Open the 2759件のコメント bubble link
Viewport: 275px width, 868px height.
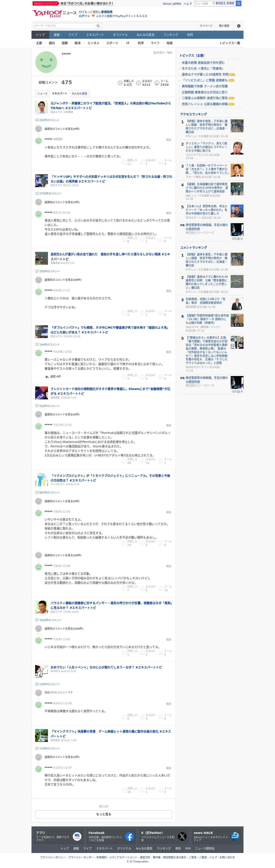pos(48,193)
